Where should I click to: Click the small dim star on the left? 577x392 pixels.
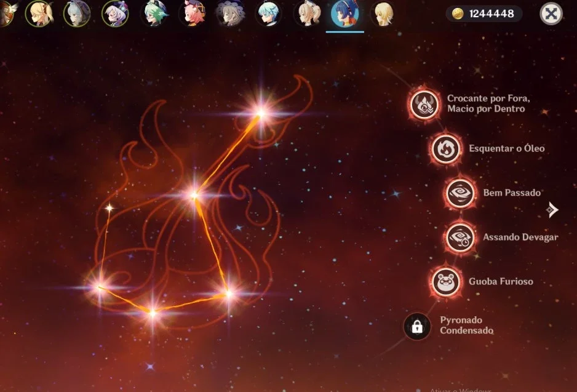pyautogui.click(x=109, y=209)
